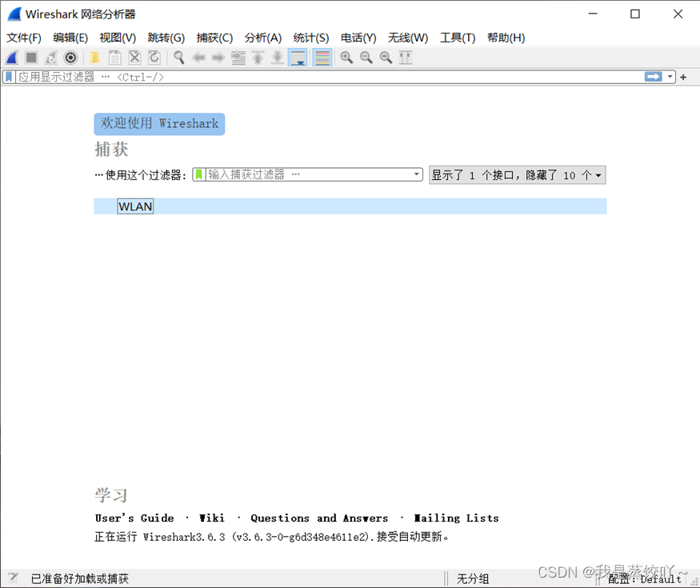The height and width of the screenshot is (588, 700).
Task: Add display filter button plus icon
Action: [683, 78]
